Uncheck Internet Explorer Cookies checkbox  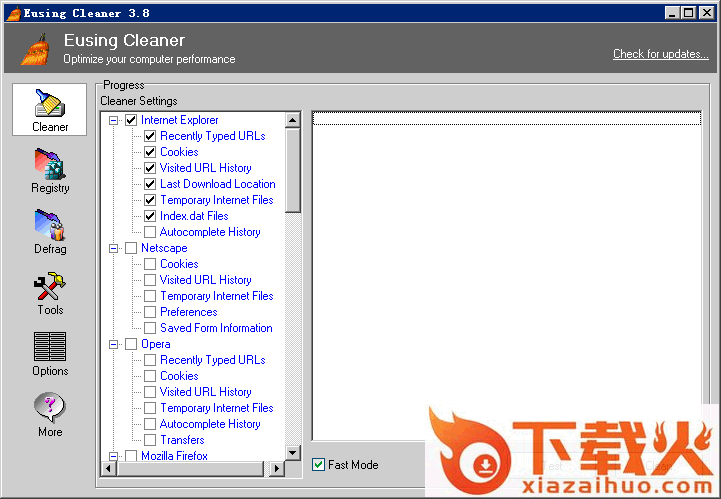click(150, 152)
